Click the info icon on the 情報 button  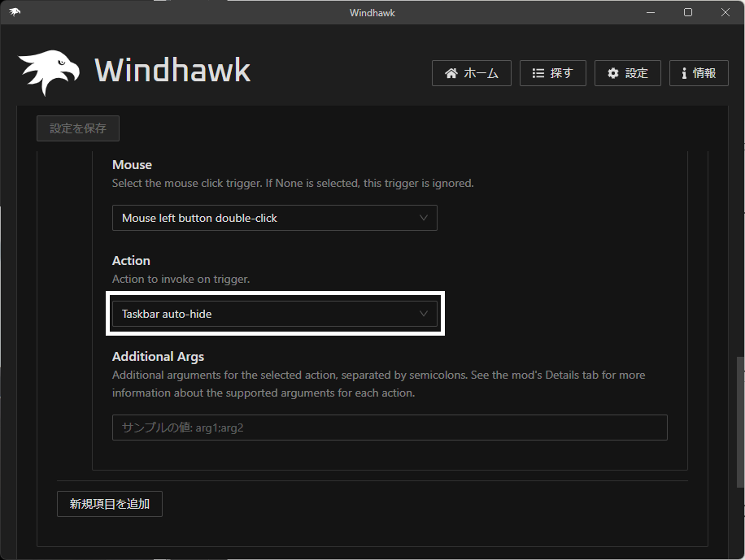click(684, 73)
